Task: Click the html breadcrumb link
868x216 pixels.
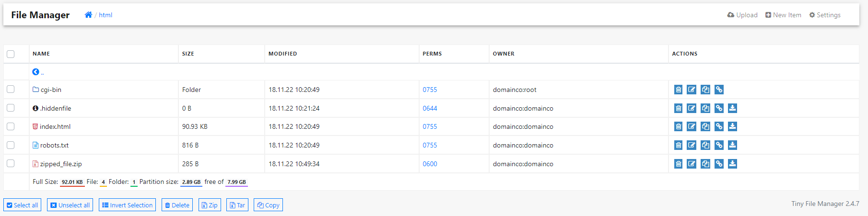Action: click(106, 15)
